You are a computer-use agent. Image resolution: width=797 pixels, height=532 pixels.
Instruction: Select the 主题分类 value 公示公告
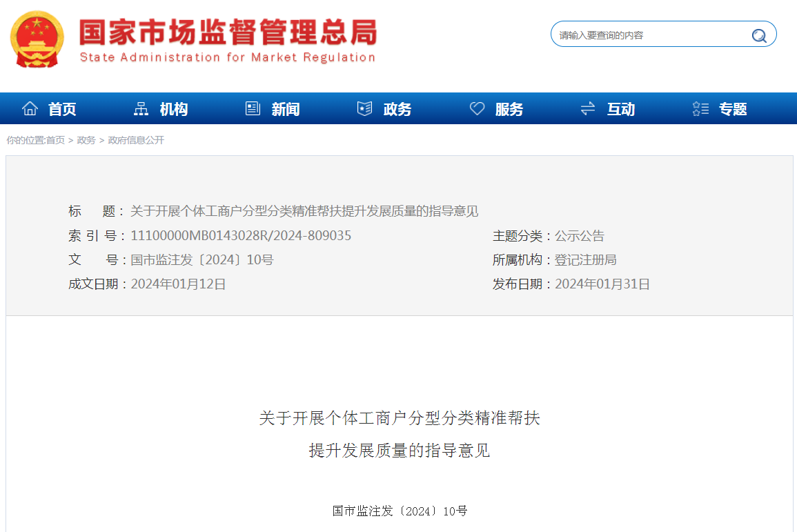click(x=580, y=236)
